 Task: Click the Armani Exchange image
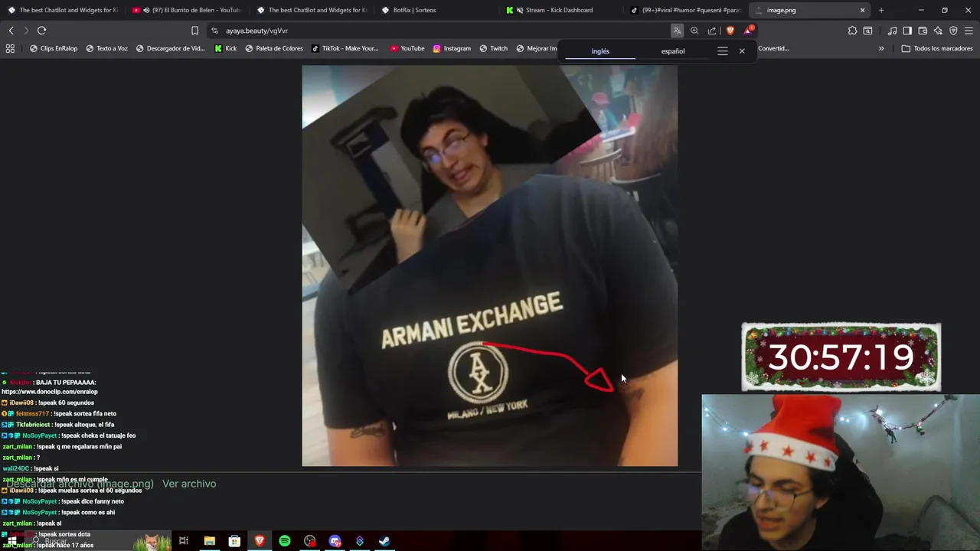pos(490,266)
